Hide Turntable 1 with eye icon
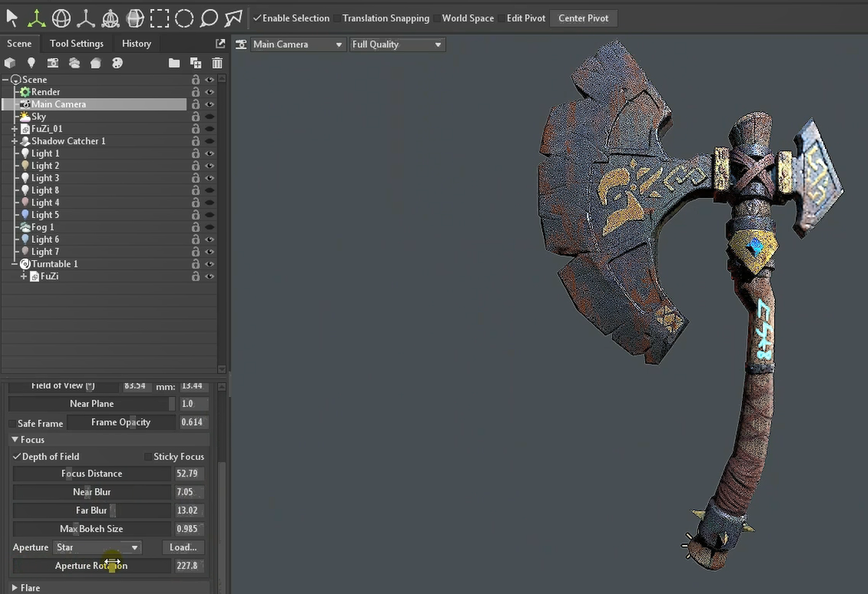This screenshot has height=594, width=868. (210, 264)
